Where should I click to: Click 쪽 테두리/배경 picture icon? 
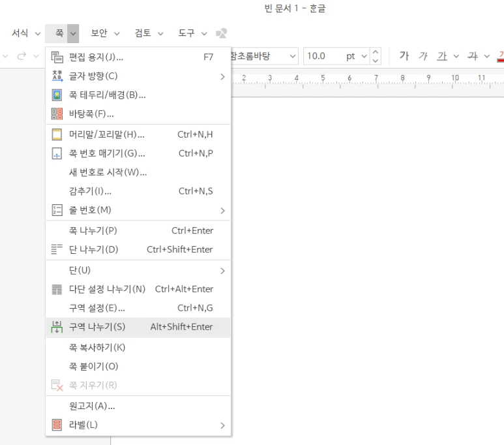coord(57,95)
